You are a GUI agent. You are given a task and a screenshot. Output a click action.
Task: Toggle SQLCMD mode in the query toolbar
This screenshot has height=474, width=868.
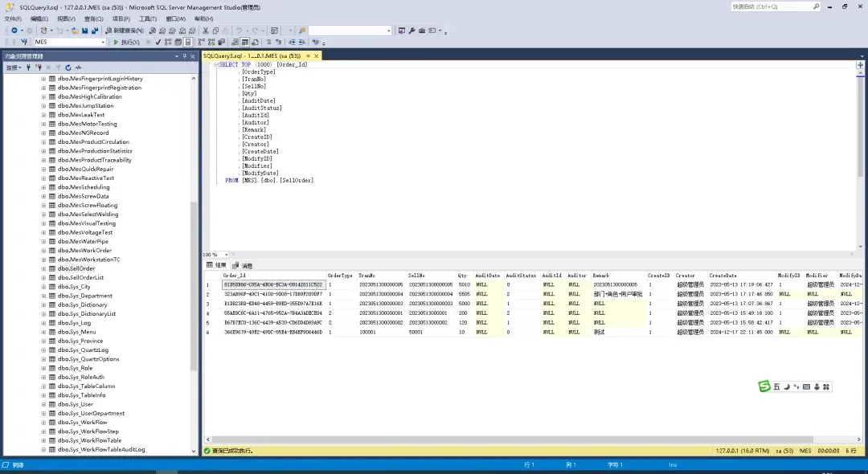pos(178,42)
